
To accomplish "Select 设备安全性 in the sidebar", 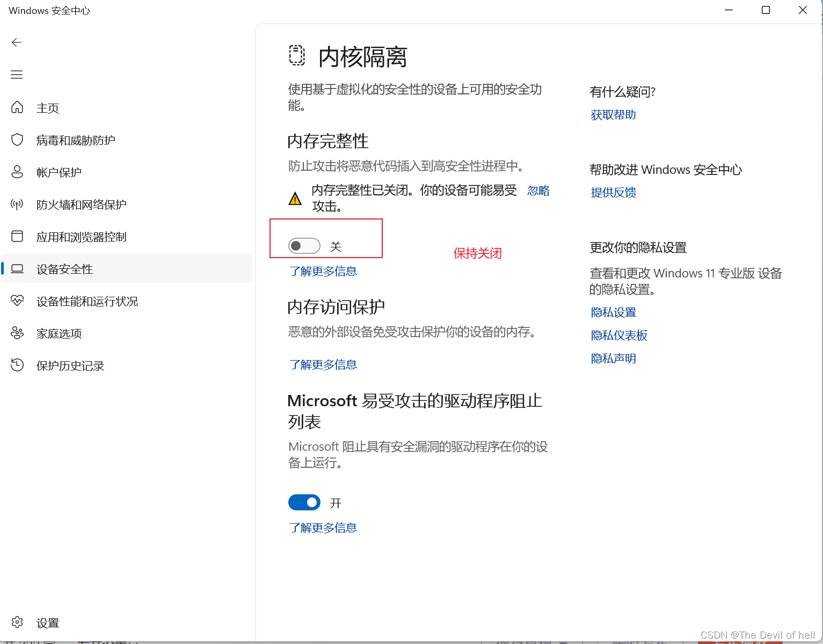I will pos(127,268).
